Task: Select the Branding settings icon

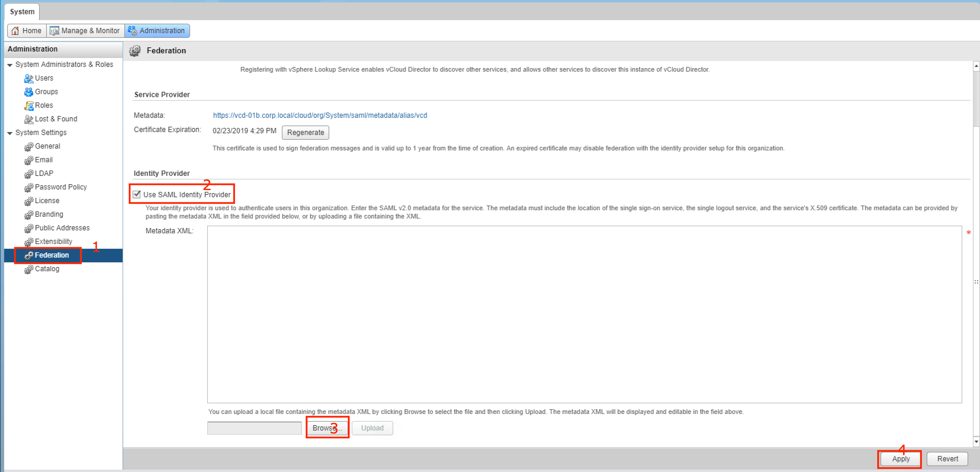Action: click(28, 215)
